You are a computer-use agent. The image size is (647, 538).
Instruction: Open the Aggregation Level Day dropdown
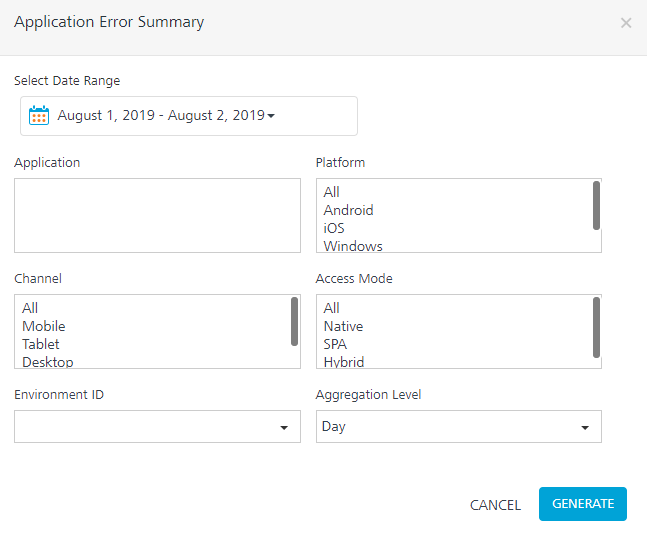pyautogui.click(x=459, y=427)
